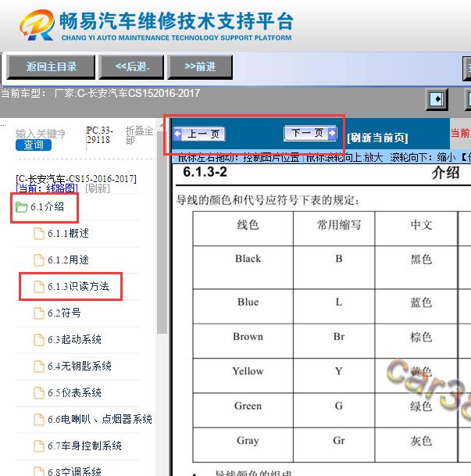Click the PC:33-29118 text
The width and height of the screenshot is (471, 476).
99,135
